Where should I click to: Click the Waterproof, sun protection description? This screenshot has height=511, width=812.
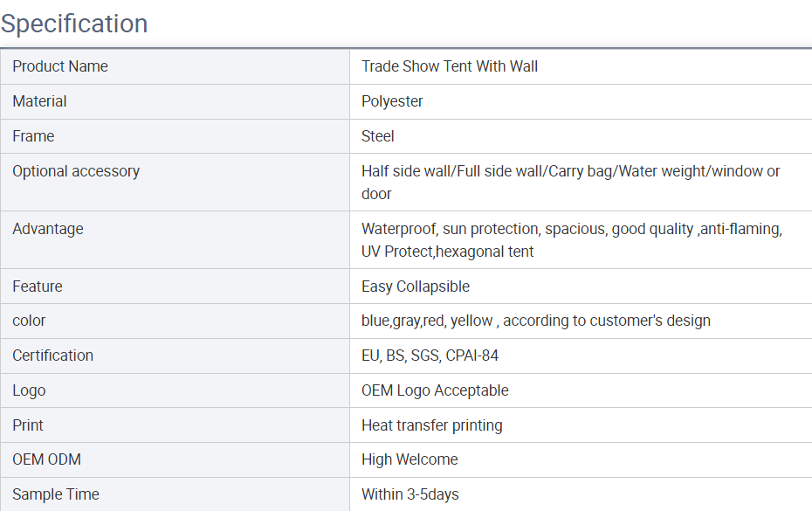[572, 240]
